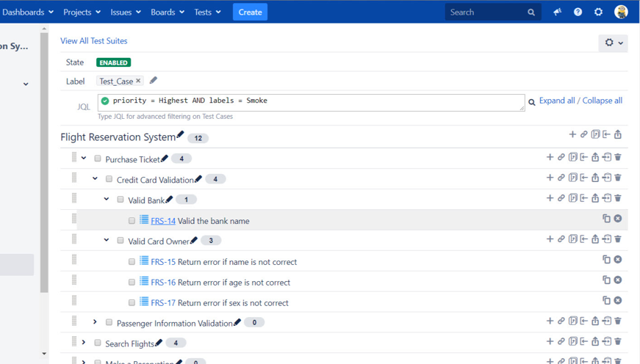Collapse the Valid Card Owner node
Screen dimensions: 640x364
[107, 240]
